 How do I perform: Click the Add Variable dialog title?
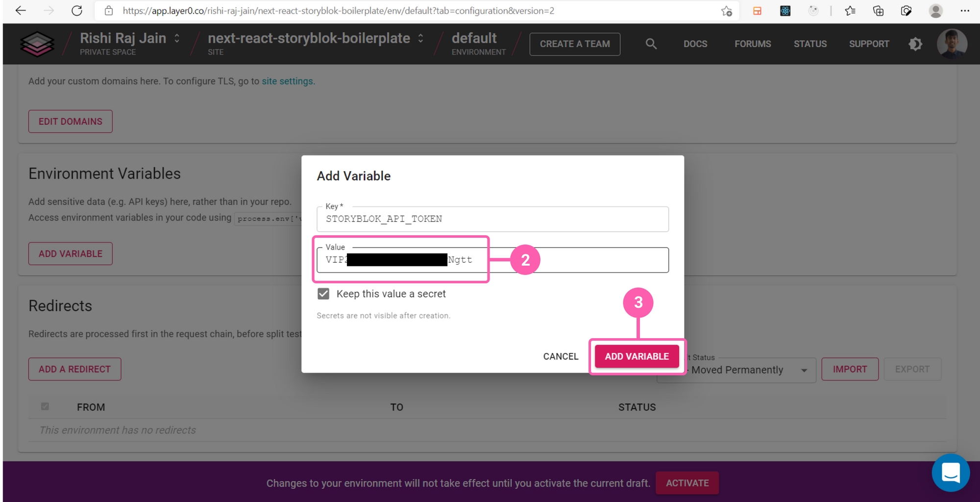[353, 176]
